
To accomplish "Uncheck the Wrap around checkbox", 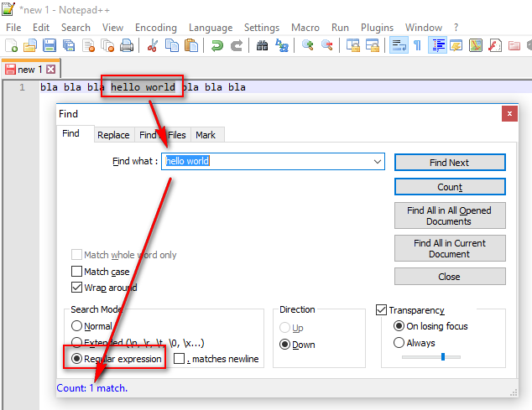I will pyautogui.click(x=76, y=288).
